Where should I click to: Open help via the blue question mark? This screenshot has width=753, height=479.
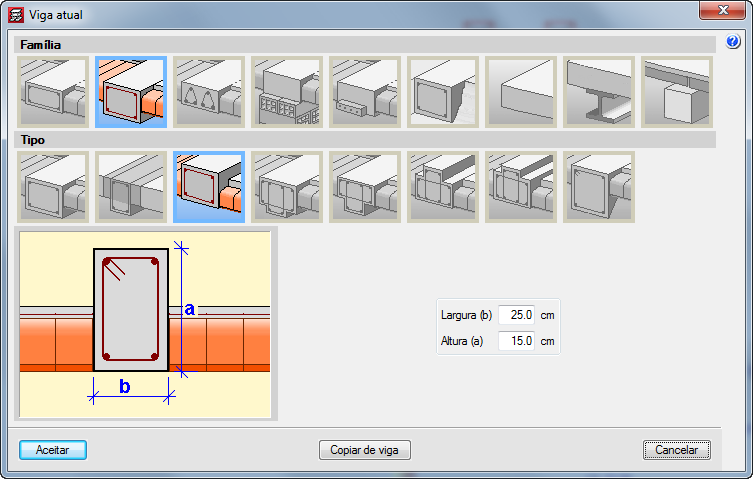[x=732, y=43]
